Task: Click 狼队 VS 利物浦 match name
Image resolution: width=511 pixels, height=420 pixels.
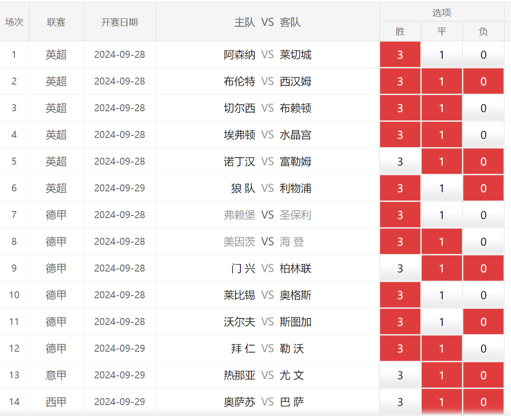Action: coord(271,188)
